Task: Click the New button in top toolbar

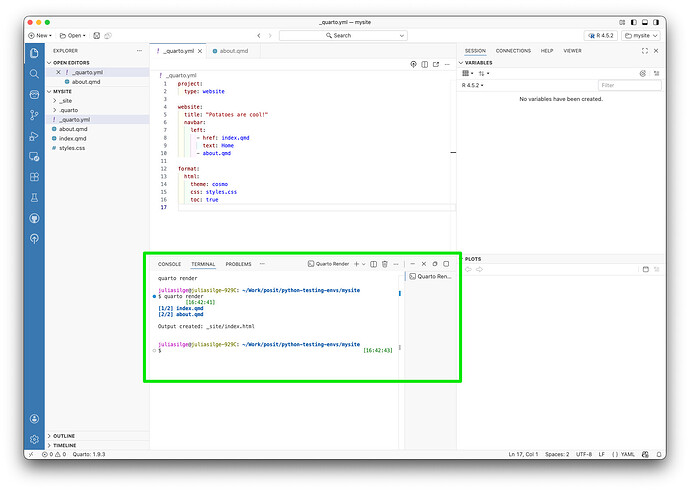Action: (x=42, y=35)
